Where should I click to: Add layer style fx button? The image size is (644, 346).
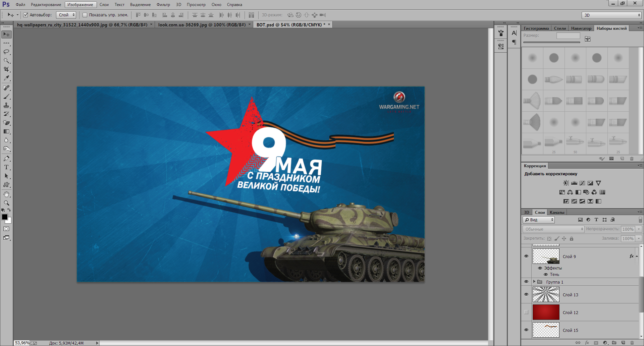[587, 343]
